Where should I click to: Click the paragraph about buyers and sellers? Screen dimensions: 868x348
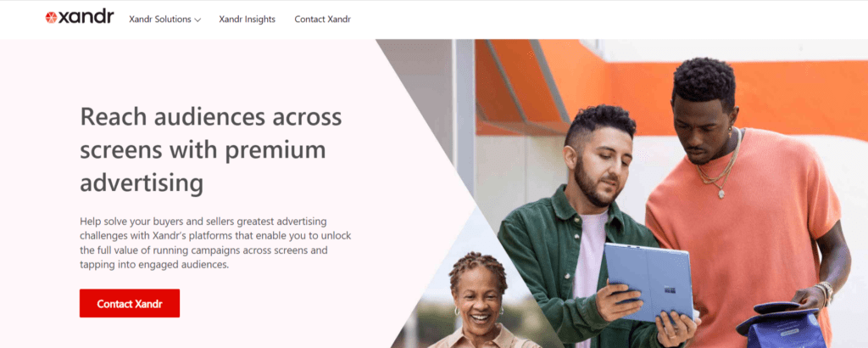pos(215,244)
